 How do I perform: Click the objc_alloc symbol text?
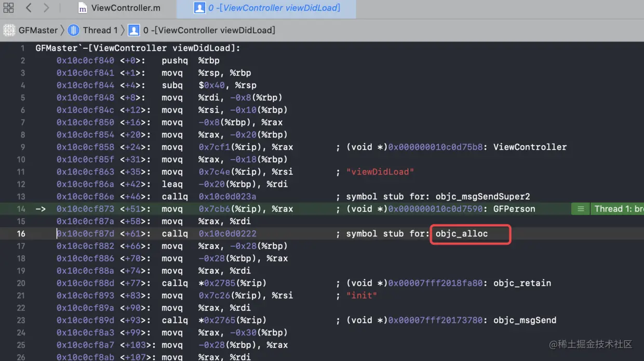(x=462, y=234)
